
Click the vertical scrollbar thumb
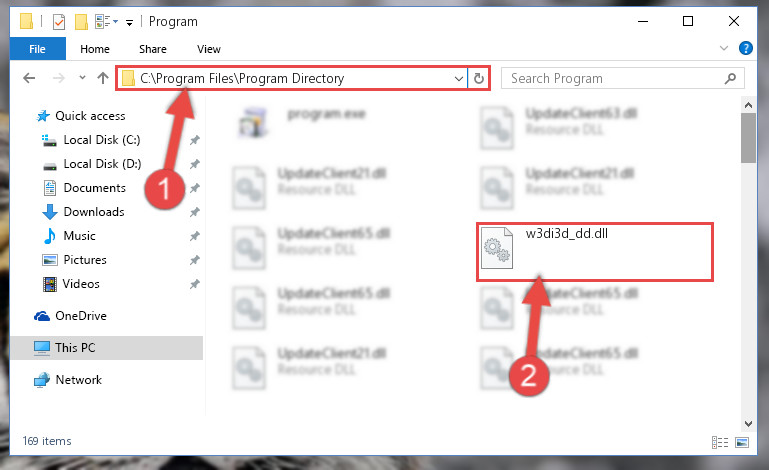[748, 138]
